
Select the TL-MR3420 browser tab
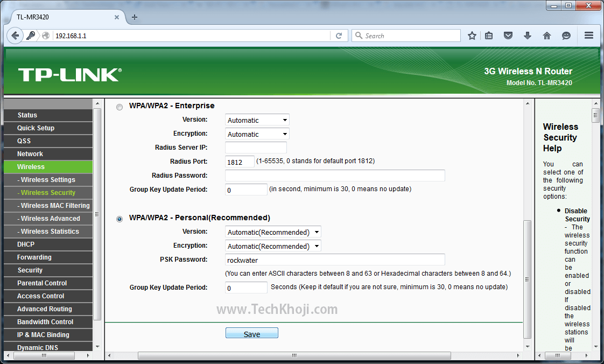click(x=66, y=17)
